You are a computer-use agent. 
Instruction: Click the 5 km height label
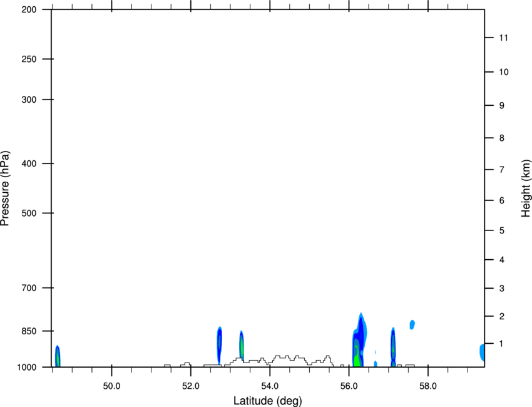(x=502, y=230)
